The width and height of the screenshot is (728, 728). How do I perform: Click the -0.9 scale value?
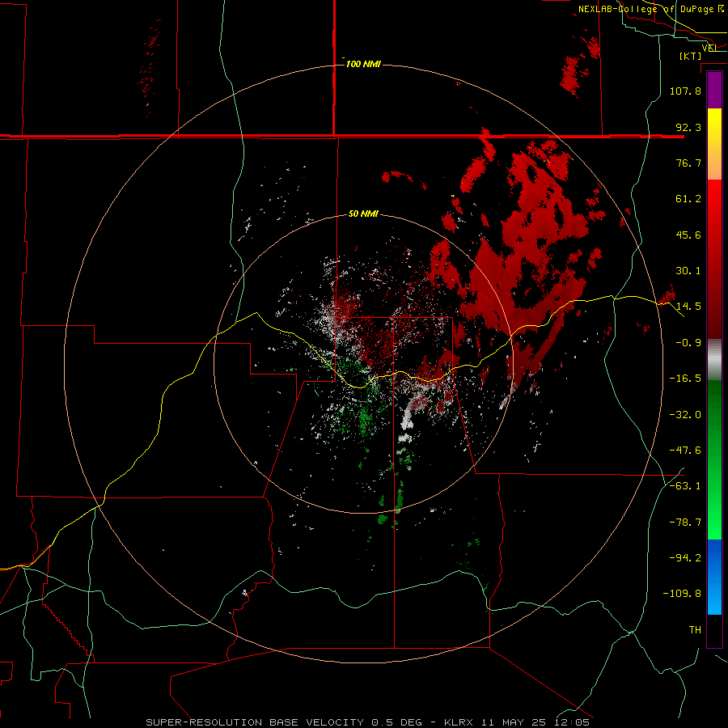click(x=688, y=343)
